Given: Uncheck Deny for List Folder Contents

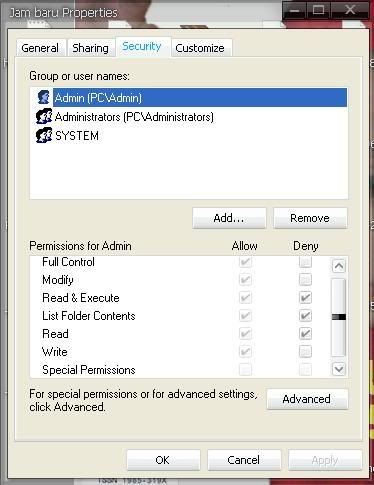Looking at the screenshot, I should (x=305, y=316).
